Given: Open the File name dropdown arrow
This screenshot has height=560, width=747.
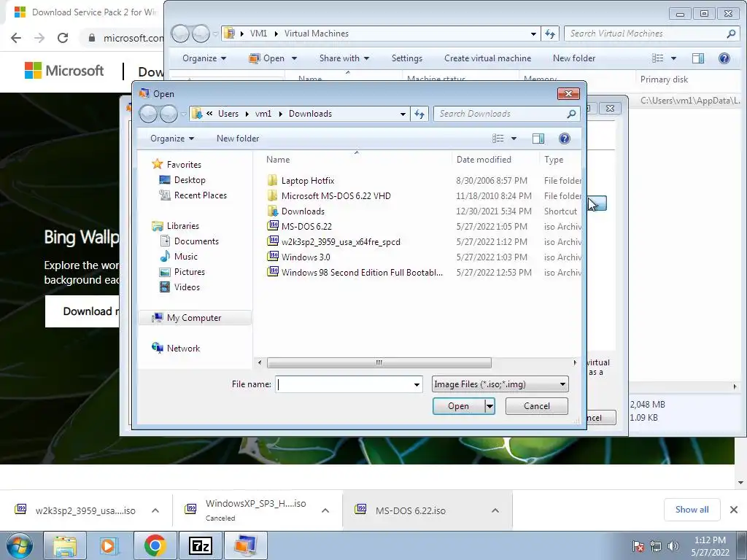Looking at the screenshot, I should 417,385.
